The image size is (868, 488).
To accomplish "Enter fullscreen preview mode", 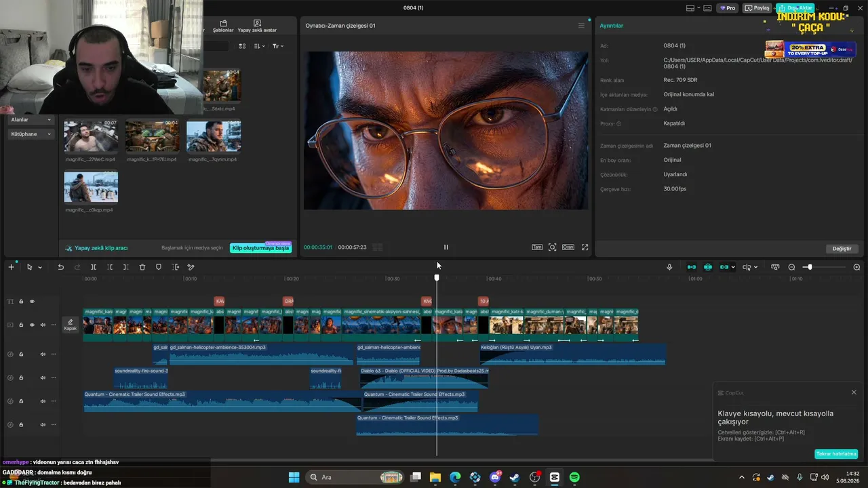I will (585, 247).
